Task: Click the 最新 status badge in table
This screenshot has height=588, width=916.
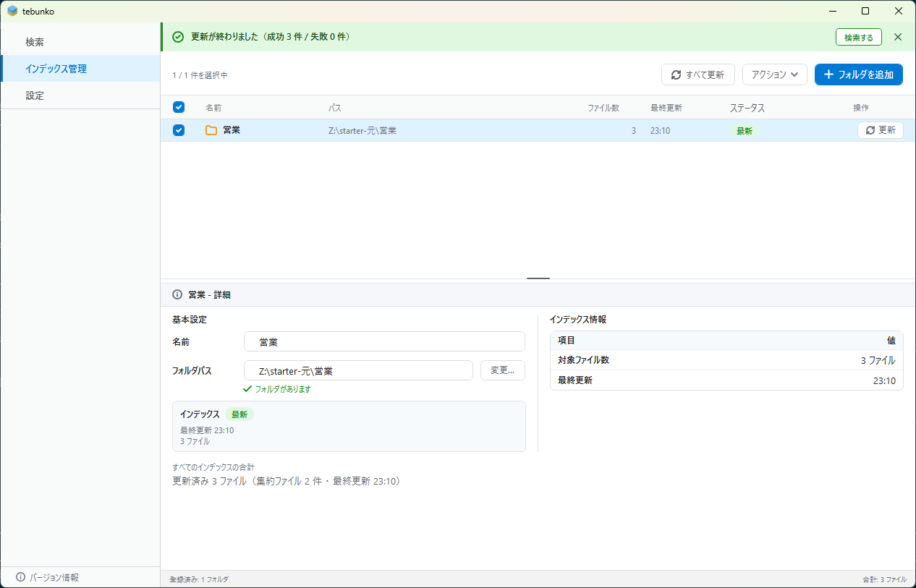Action: point(744,131)
